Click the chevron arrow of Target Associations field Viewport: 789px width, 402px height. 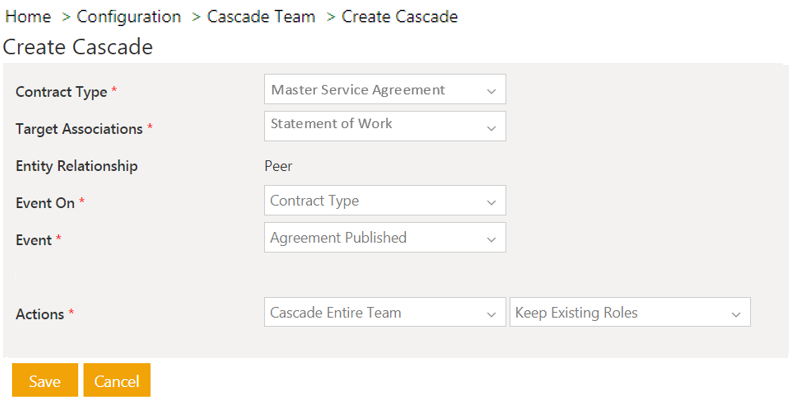click(491, 128)
